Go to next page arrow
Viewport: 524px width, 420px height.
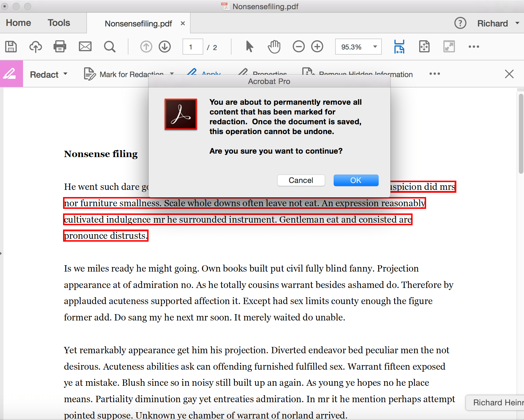pyautogui.click(x=165, y=47)
